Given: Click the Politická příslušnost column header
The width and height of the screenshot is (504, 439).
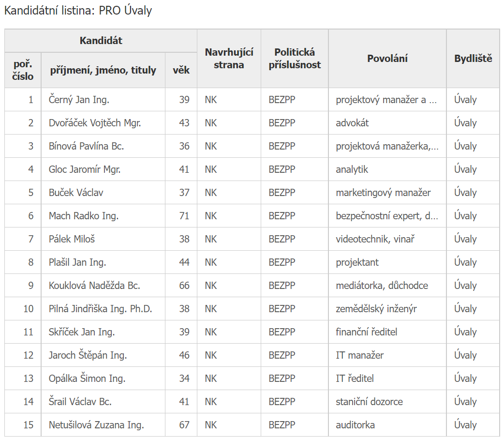Looking at the screenshot, I should (295, 59).
